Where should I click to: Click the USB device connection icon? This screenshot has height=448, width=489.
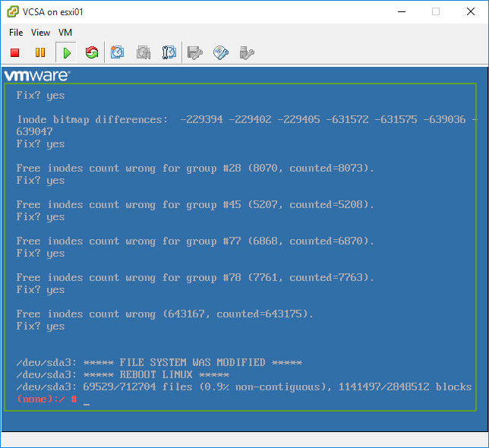(x=246, y=52)
